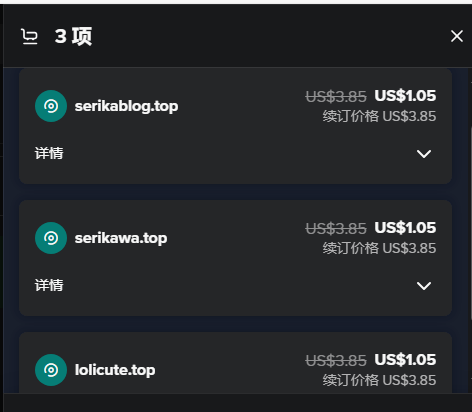The image size is (472, 412).
Task: Click the vertical scrollbar on the cart panel
Action: pyautogui.click(x=471, y=223)
